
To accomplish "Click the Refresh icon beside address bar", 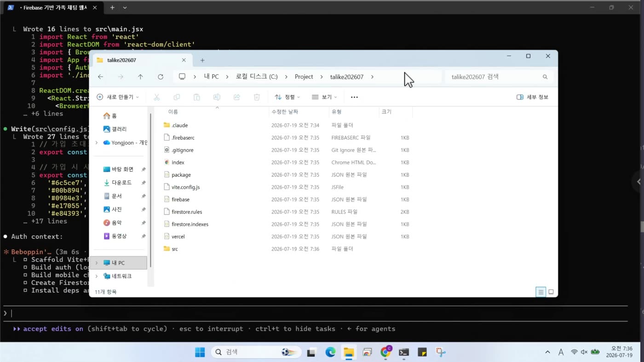I will (x=161, y=77).
